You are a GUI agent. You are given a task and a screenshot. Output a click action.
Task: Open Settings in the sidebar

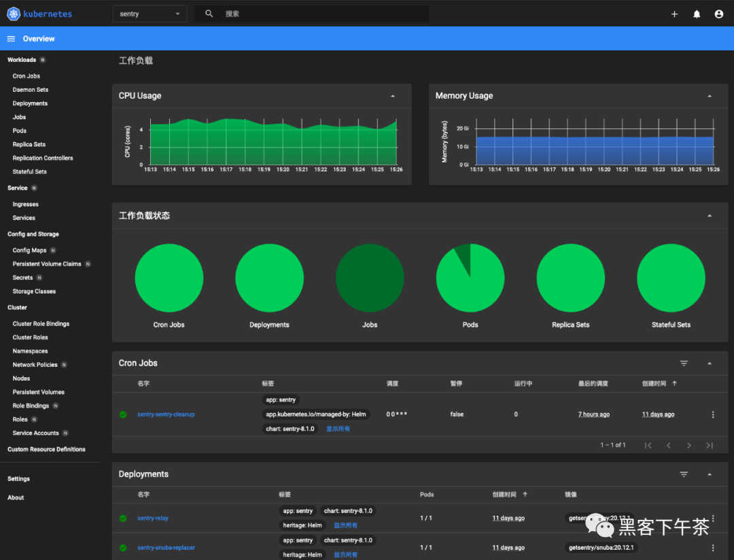19,478
